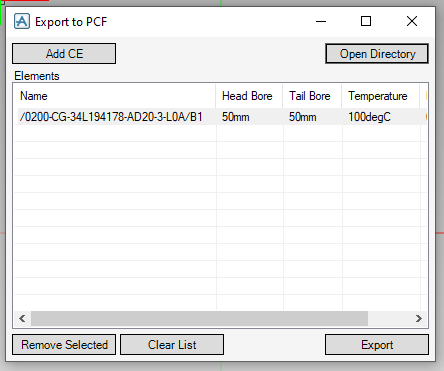Sort by the Name column header
The image size is (444, 371).
pyautogui.click(x=115, y=96)
